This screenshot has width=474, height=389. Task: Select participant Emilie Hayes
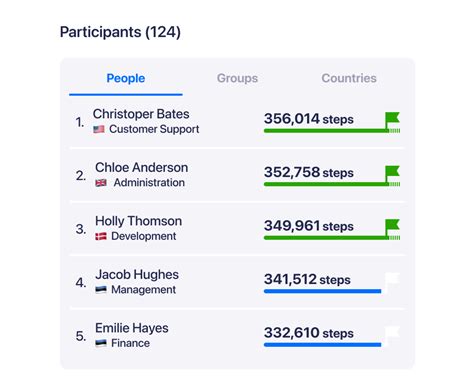pos(132,328)
